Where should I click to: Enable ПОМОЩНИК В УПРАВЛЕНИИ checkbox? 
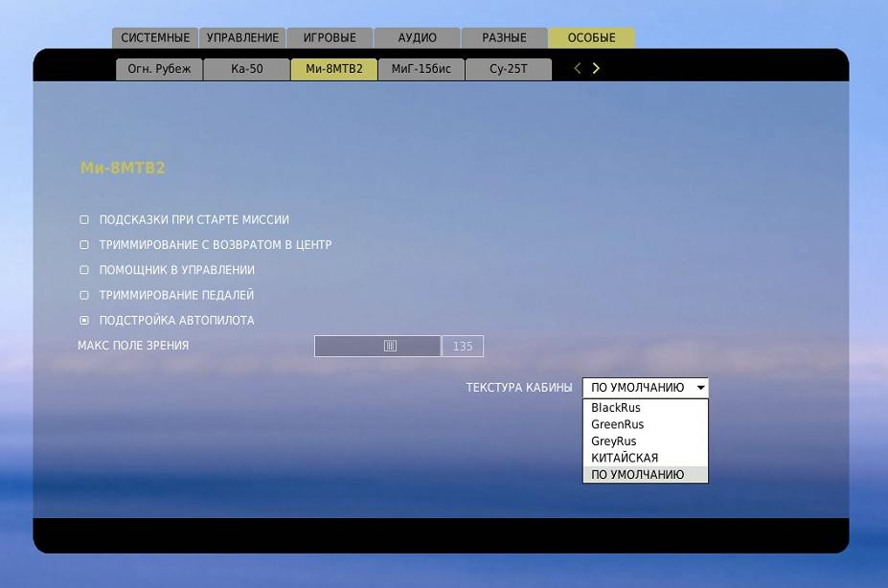coord(84,270)
